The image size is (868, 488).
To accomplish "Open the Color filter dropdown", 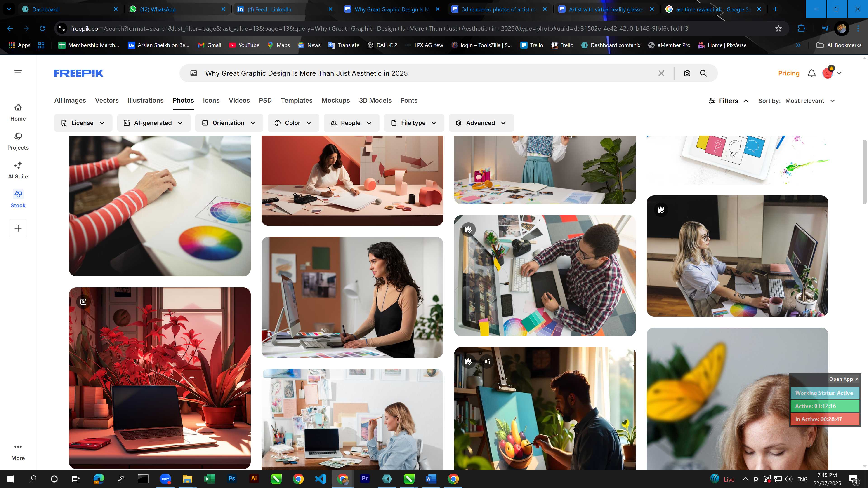I will coord(293,123).
